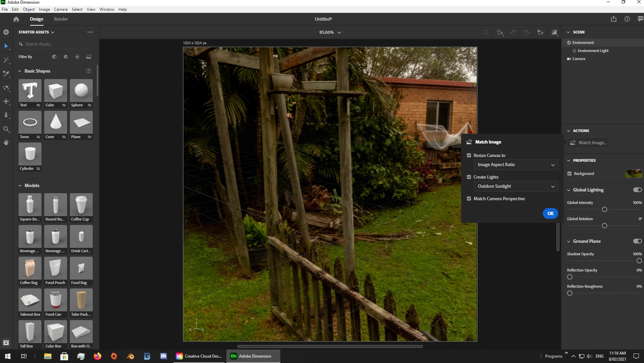Screen dimensions: 644x363
Task: Open the Object menu
Action: pos(29,9)
